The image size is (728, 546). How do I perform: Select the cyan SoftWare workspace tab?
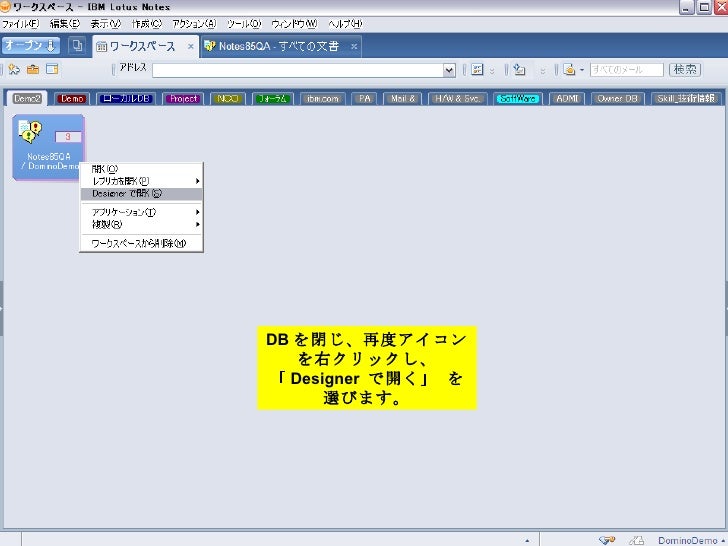[517, 98]
